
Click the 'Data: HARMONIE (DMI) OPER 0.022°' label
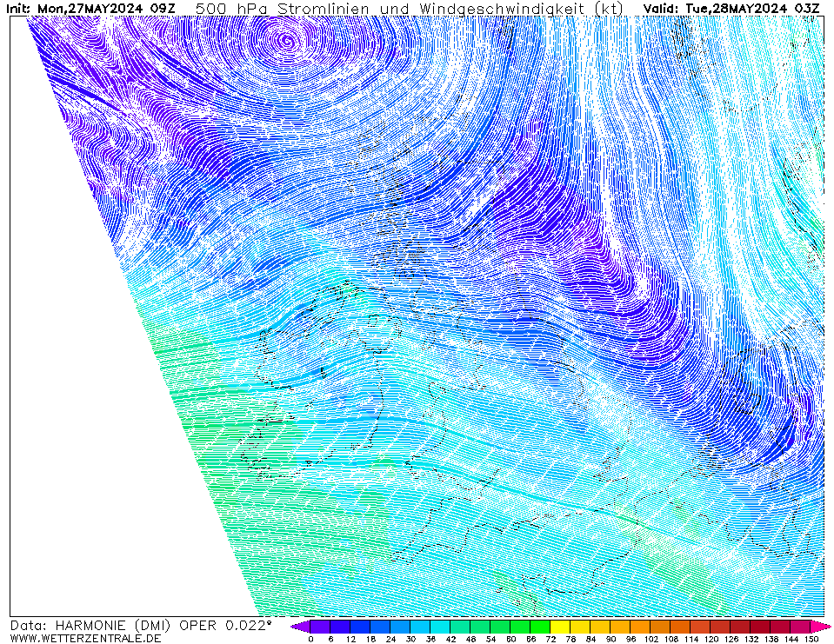pyautogui.click(x=140, y=626)
